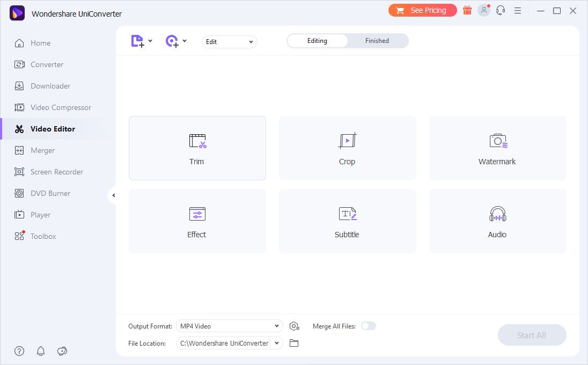Click the Start All button

(x=532, y=335)
